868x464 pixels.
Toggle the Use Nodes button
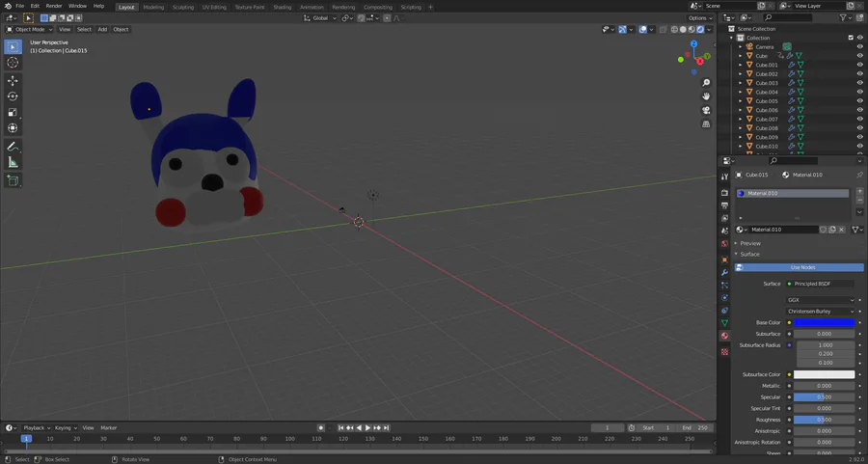pyautogui.click(x=799, y=267)
